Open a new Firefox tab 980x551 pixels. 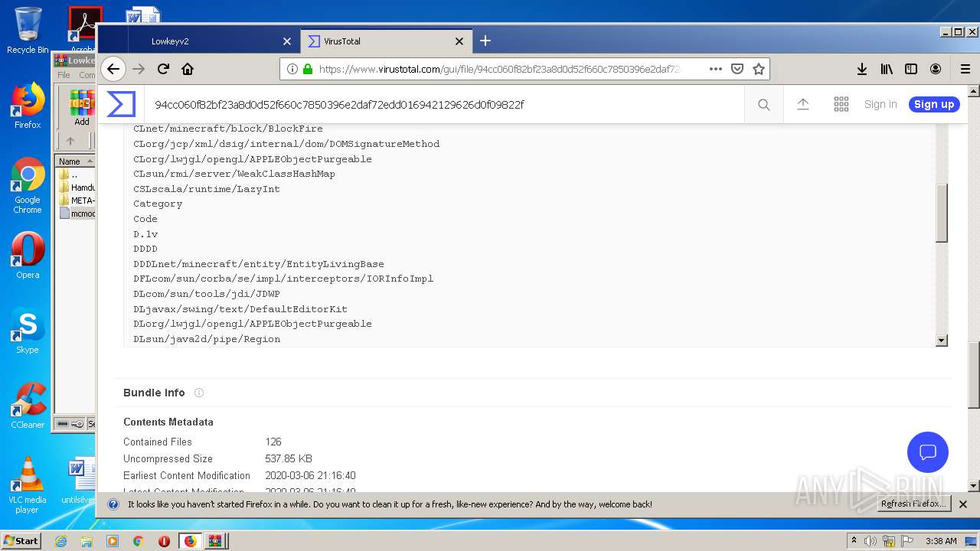click(485, 41)
